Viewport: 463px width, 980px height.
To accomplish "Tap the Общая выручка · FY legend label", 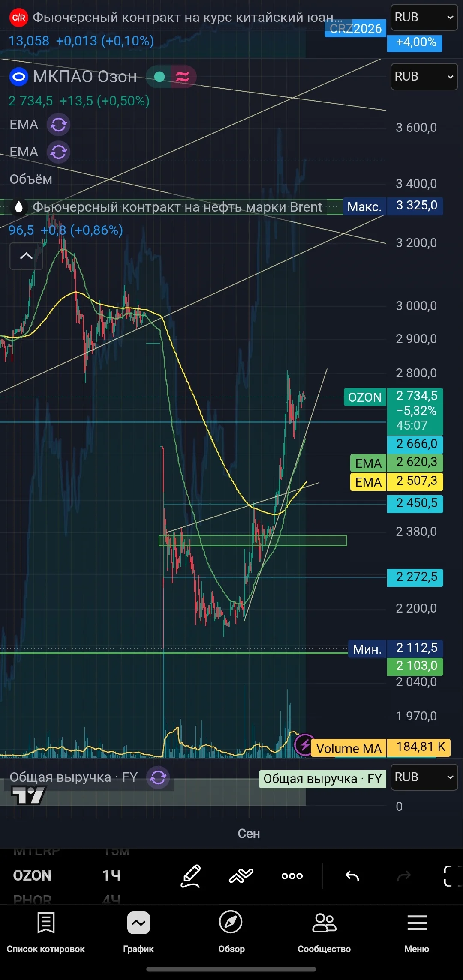I will click(74, 777).
